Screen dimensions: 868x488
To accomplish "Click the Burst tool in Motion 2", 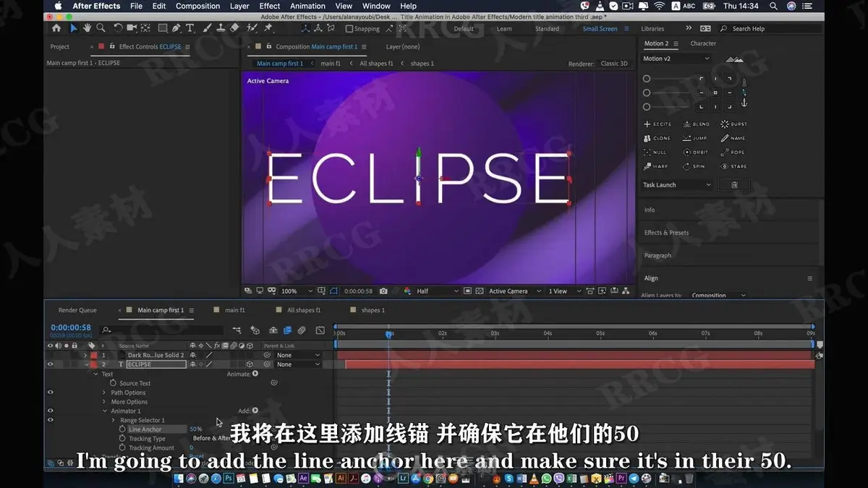I will click(x=733, y=124).
